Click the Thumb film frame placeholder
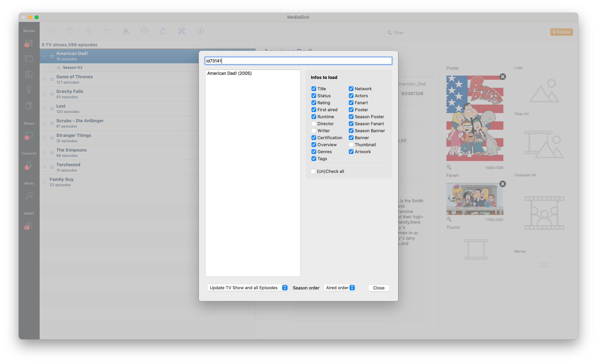Image resolution: width=597 pixels, height=364 pixels. click(x=476, y=249)
